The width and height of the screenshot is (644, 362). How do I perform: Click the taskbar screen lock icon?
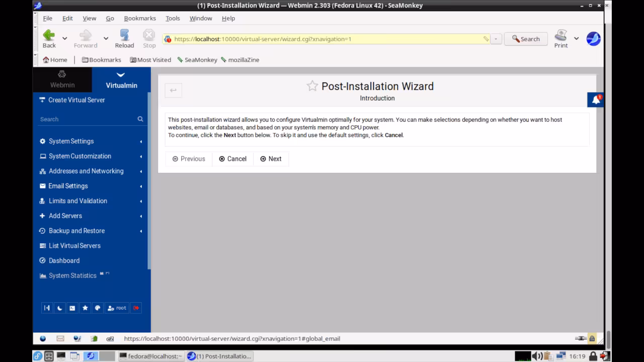tap(593, 356)
